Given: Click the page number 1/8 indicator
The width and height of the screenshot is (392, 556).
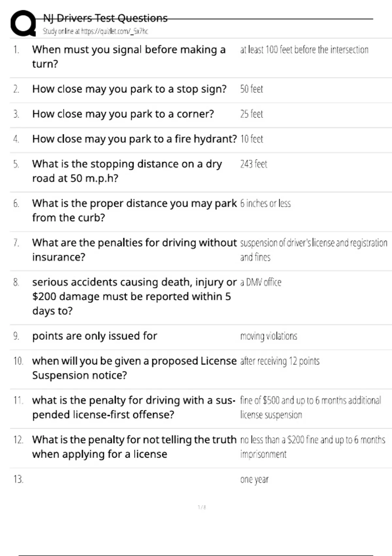Looking at the screenshot, I should 202,507.
